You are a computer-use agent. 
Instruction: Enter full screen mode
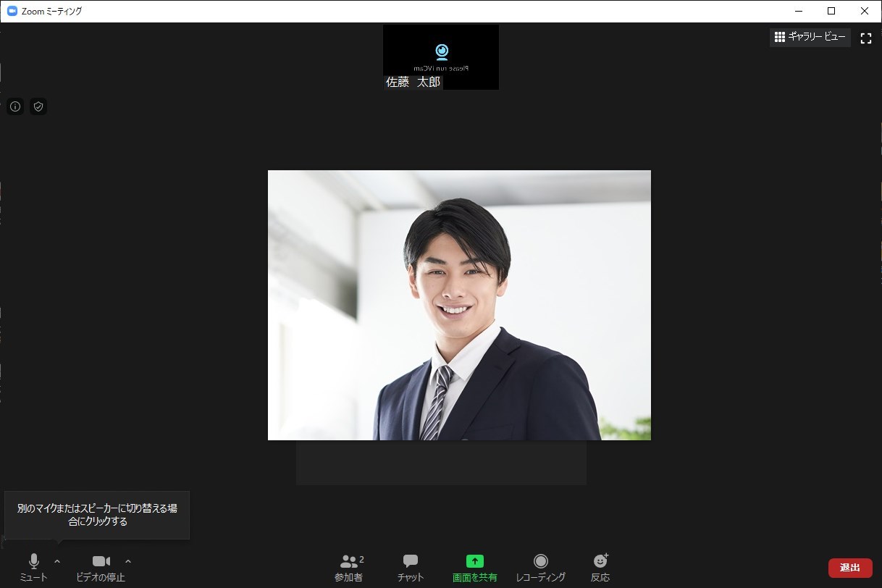pos(865,38)
